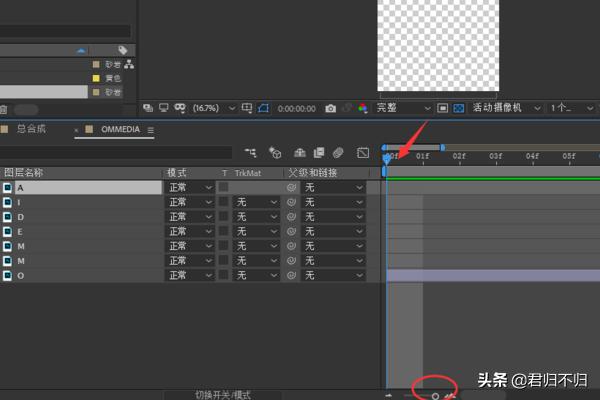Open the 完整 resolution dropdown

(x=403, y=108)
